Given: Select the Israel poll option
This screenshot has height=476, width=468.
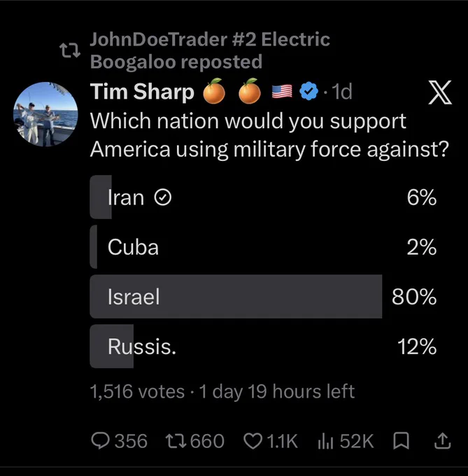Looking at the screenshot, I should 263,297.
